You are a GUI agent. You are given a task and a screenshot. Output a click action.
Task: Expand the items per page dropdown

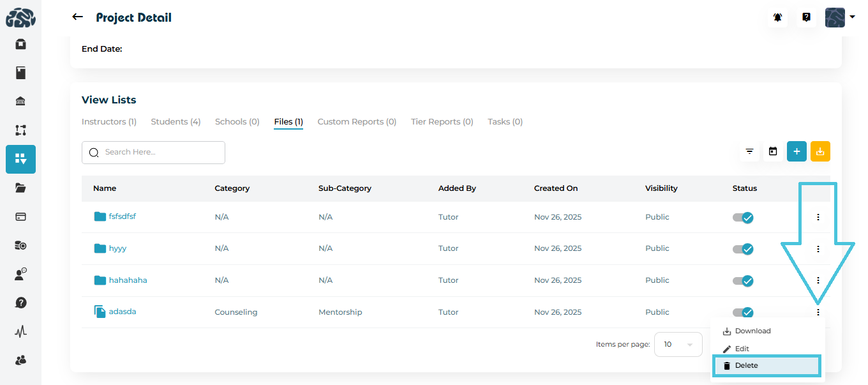click(x=678, y=344)
